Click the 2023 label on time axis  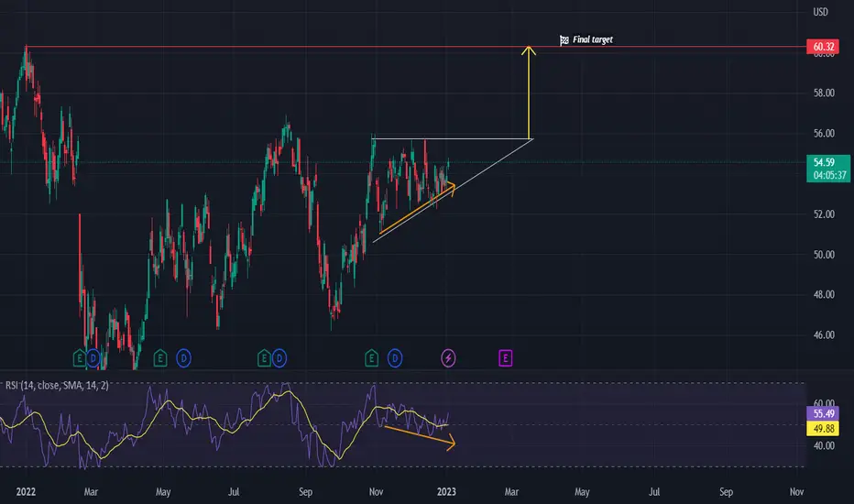pos(446,491)
